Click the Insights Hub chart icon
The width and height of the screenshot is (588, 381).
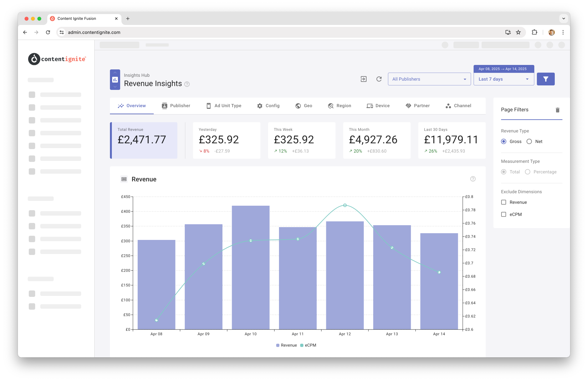(x=115, y=80)
